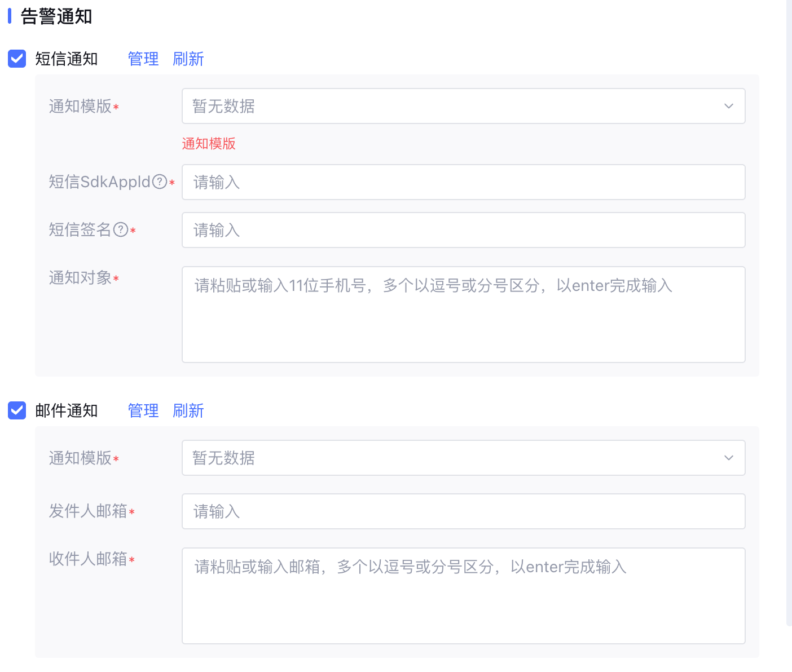Uncheck the 邮件通知 checkbox

click(17, 410)
